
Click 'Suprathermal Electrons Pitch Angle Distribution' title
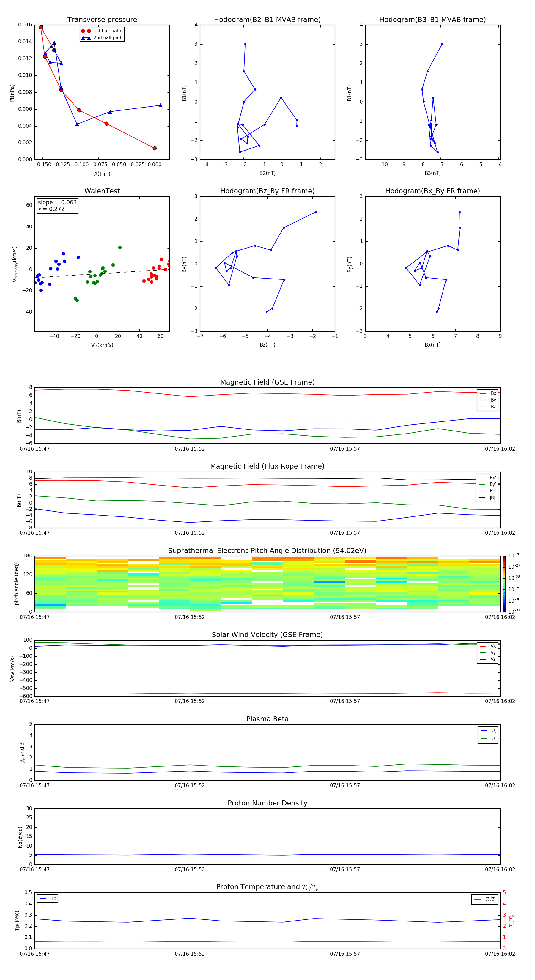[x=267, y=551]
